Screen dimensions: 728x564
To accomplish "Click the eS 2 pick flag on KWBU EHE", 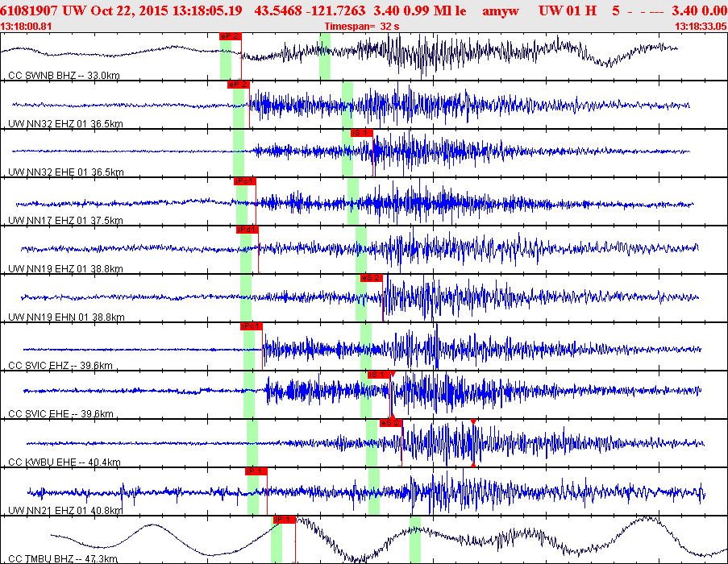I will [390, 423].
